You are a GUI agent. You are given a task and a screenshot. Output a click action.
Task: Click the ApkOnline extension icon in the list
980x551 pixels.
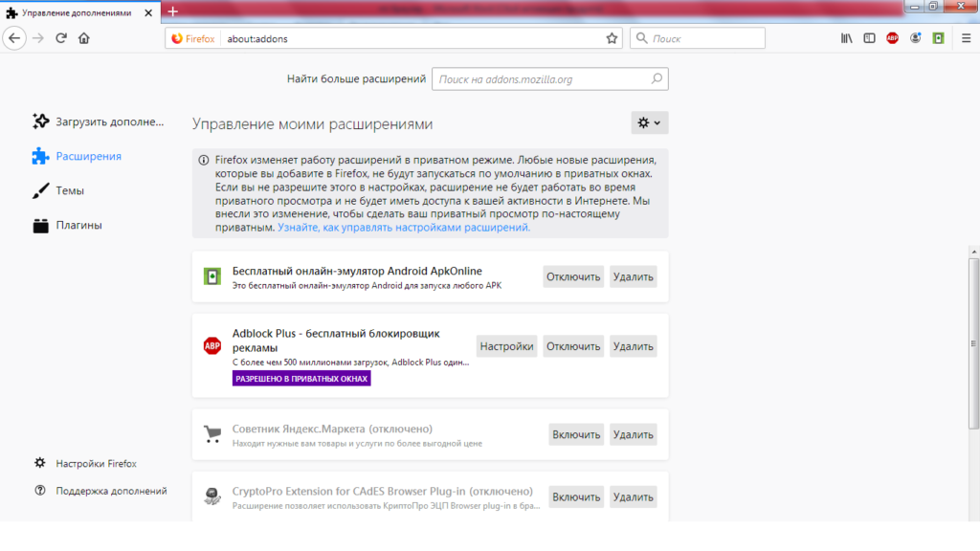(x=212, y=276)
